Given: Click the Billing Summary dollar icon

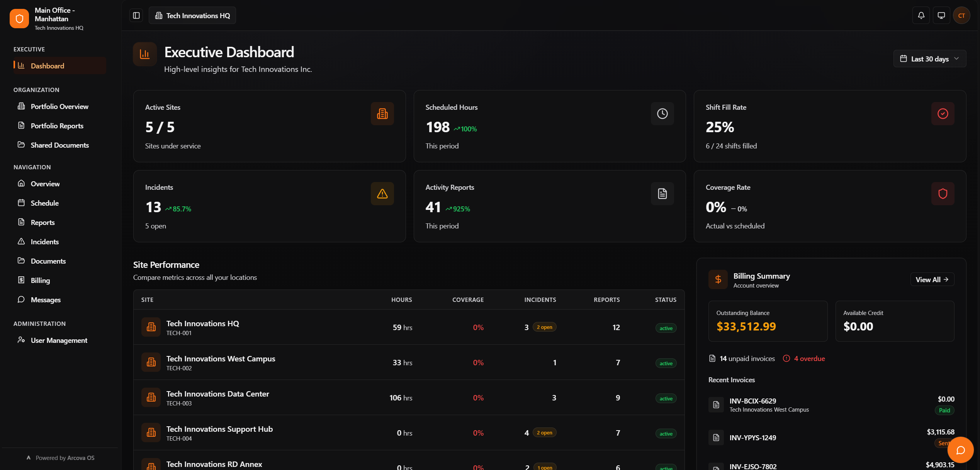Looking at the screenshot, I should pyautogui.click(x=718, y=279).
